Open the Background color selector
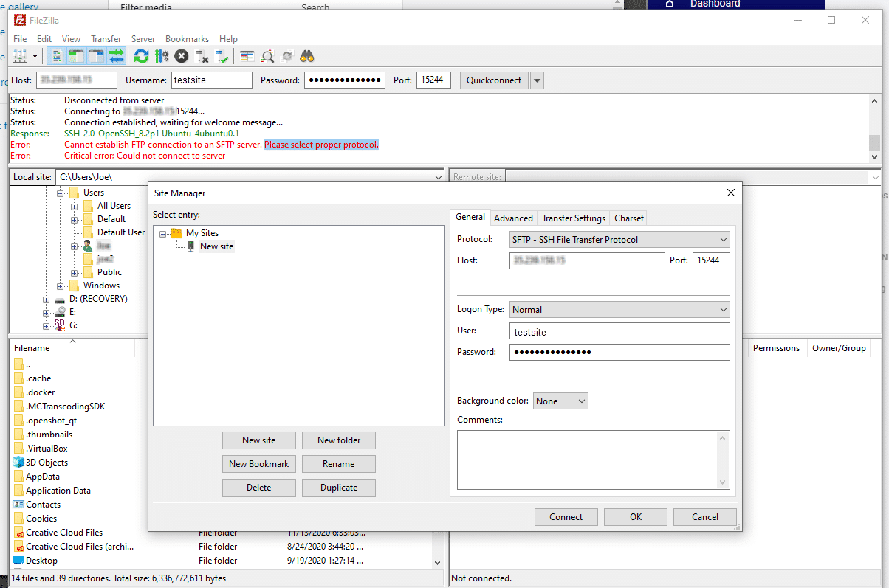The image size is (889, 588). tap(560, 401)
